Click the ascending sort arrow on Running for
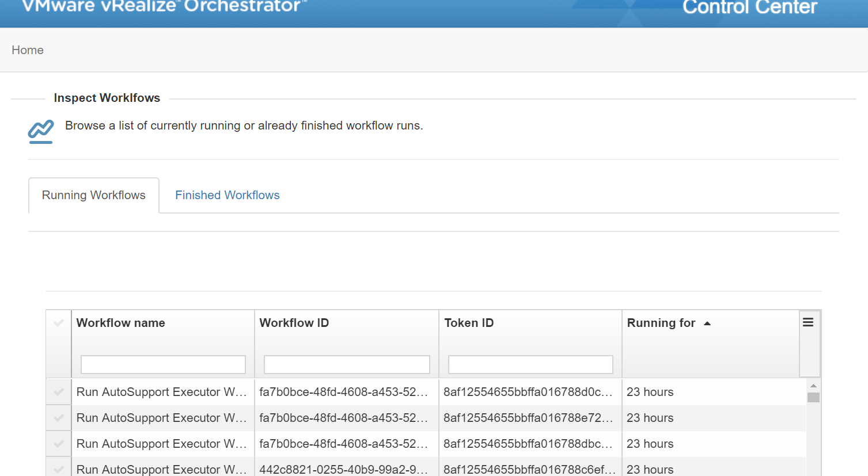Screen dimensions: 868x476 coord(707,323)
